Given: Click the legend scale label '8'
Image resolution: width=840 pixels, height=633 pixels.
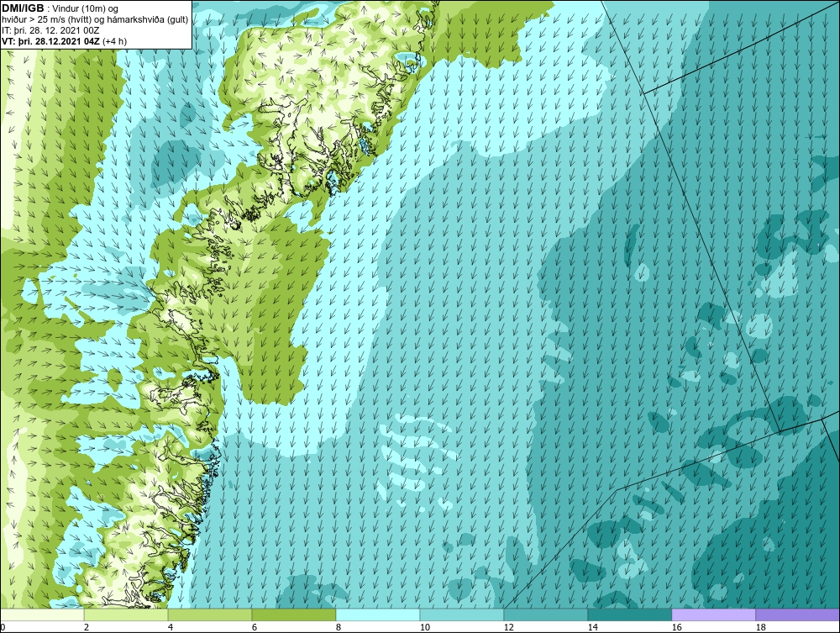Looking at the screenshot, I should pos(339,627).
